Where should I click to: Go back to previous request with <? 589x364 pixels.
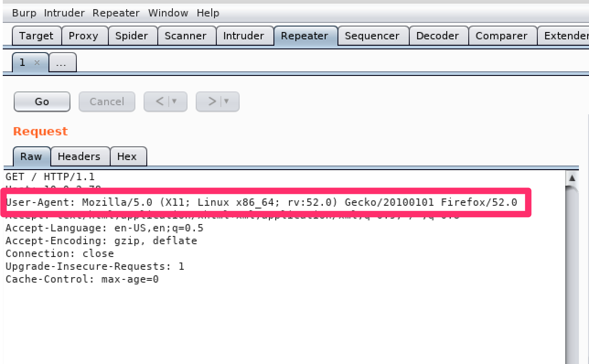pyautogui.click(x=160, y=102)
